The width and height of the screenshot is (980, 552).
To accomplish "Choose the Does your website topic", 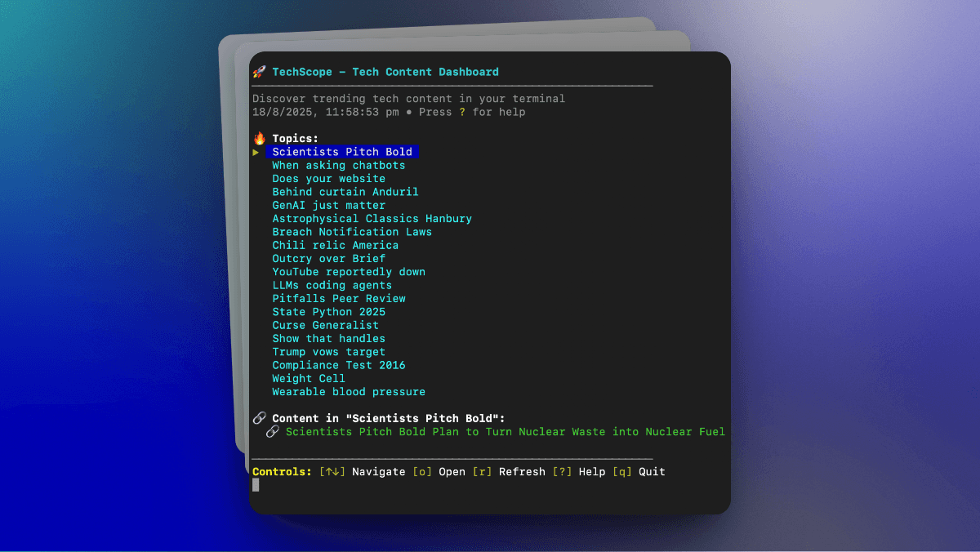I will coord(328,179).
